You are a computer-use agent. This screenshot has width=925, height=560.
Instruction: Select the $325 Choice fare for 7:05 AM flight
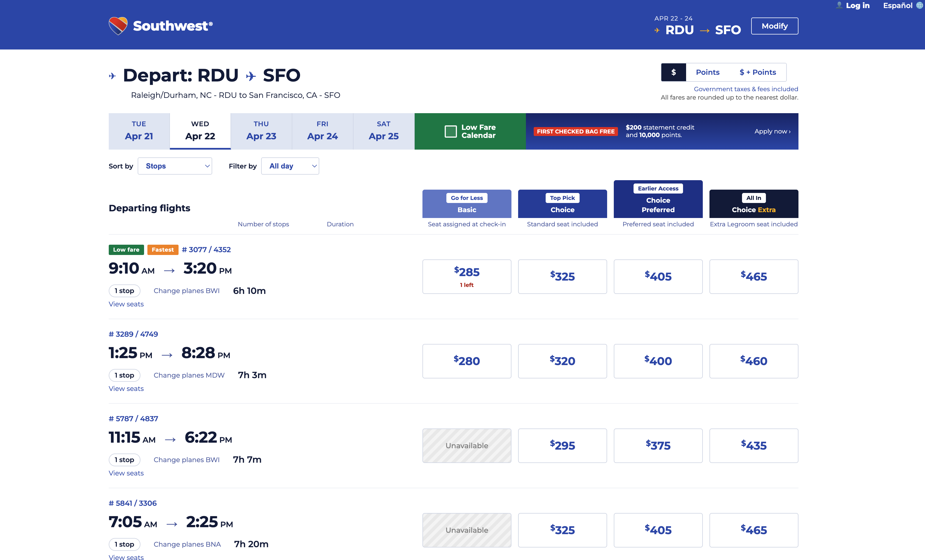coord(562,530)
